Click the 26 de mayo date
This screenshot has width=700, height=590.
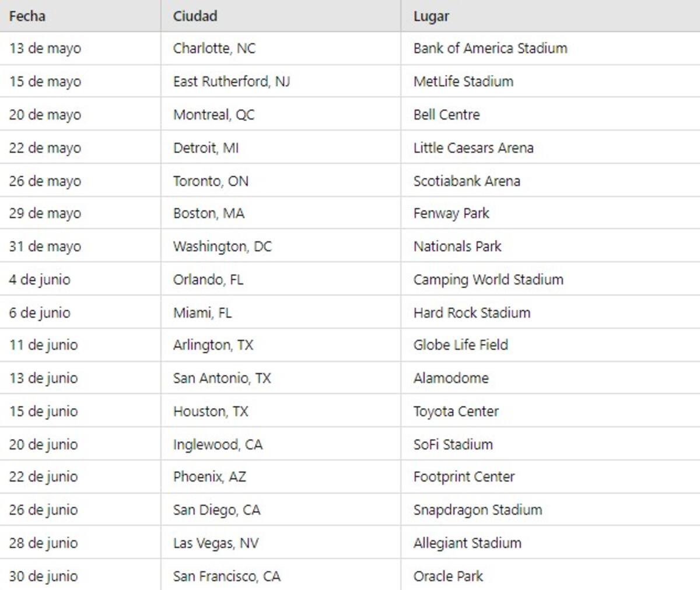pos(45,181)
